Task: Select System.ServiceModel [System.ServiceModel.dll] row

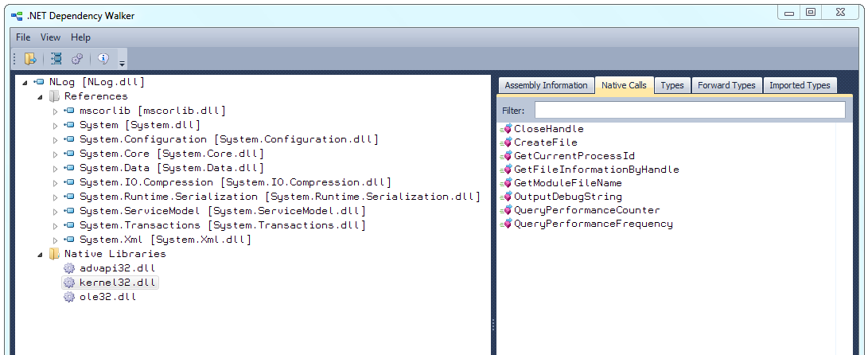Action: pyautogui.click(x=223, y=211)
